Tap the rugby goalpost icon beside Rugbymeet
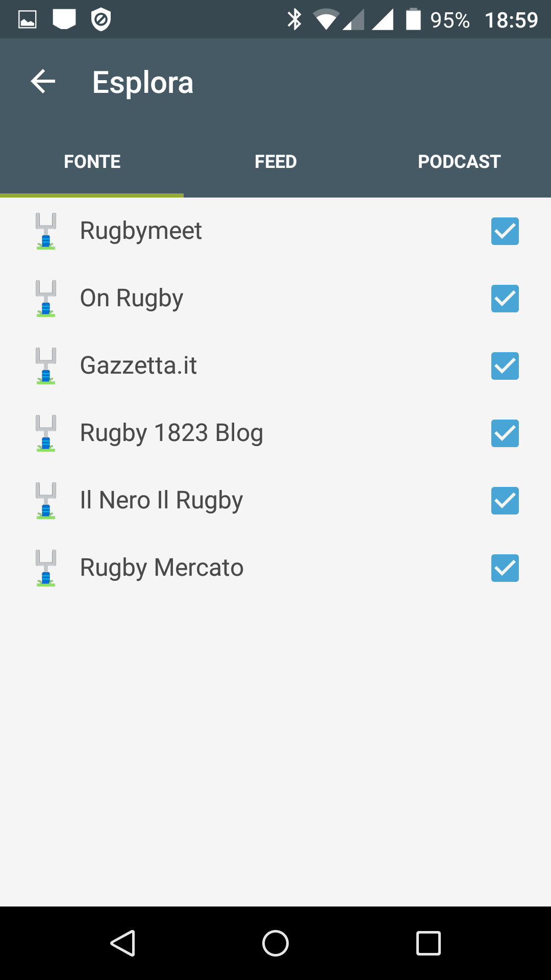 pos(46,231)
